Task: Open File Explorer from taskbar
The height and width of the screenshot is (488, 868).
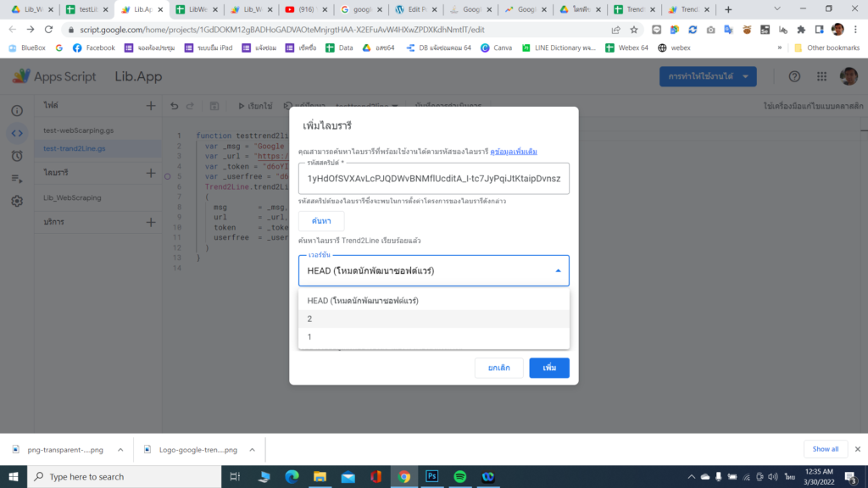Action: pyautogui.click(x=320, y=476)
